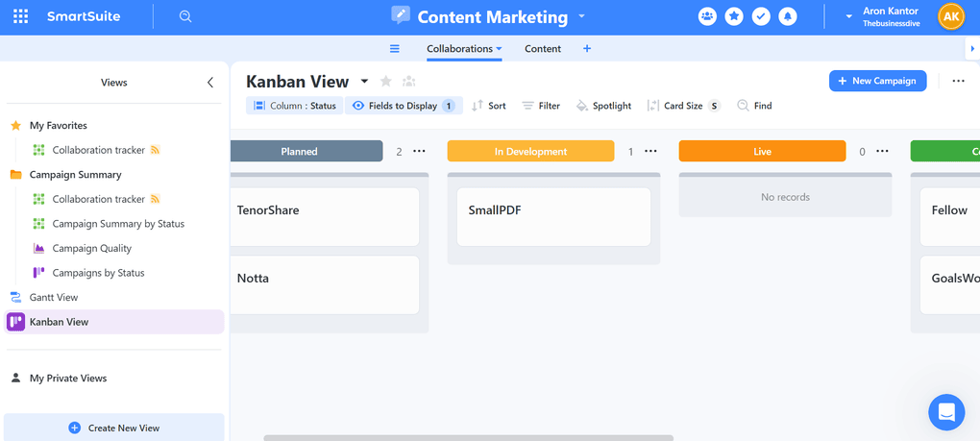Screen dimensions: 980x441
Task: Click the RSS icon beside favorite Collaboration tracker
Action: pos(155,150)
